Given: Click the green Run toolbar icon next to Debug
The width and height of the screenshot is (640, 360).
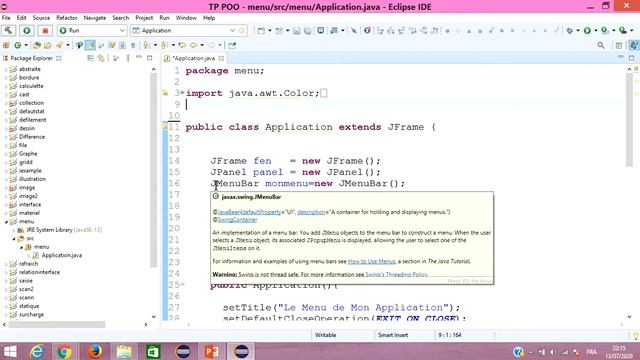Looking at the screenshot, I should pos(587,31).
